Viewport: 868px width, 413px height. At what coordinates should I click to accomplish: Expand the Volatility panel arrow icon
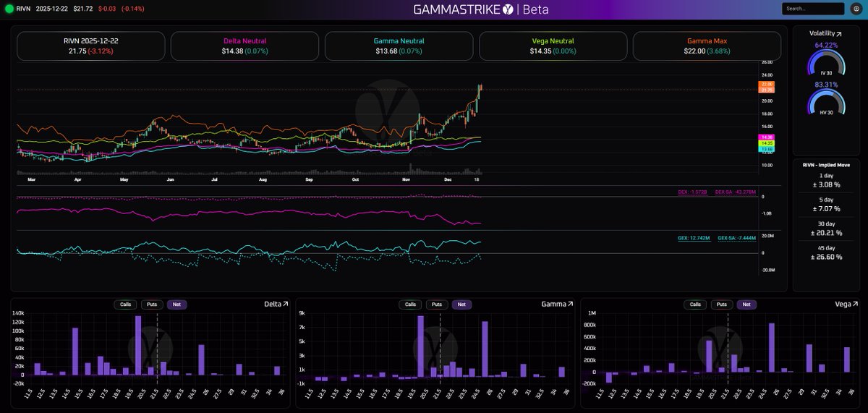coord(839,34)
